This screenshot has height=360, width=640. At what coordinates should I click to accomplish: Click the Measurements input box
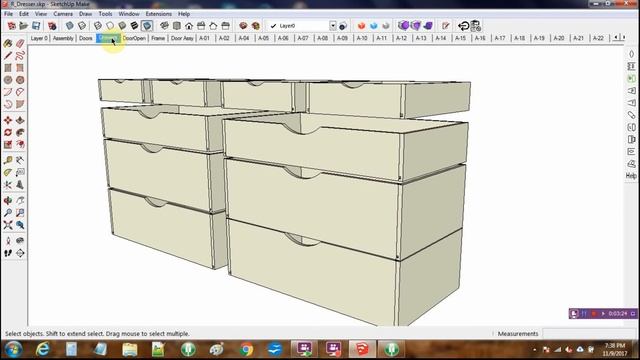(589, 333)
